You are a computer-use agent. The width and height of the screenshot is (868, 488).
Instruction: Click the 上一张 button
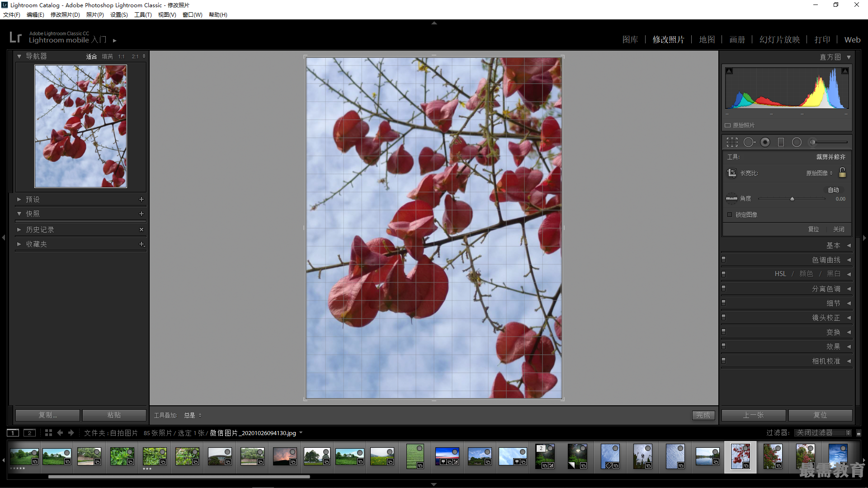(x=753, y=415)
